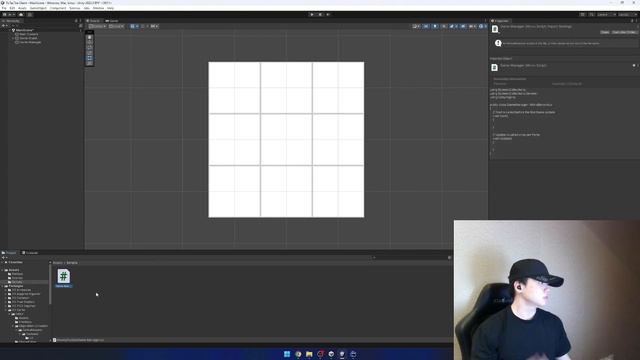Open the tool handle Pivot dropdown
The image size is (640, 360).
tap(98, 27)
